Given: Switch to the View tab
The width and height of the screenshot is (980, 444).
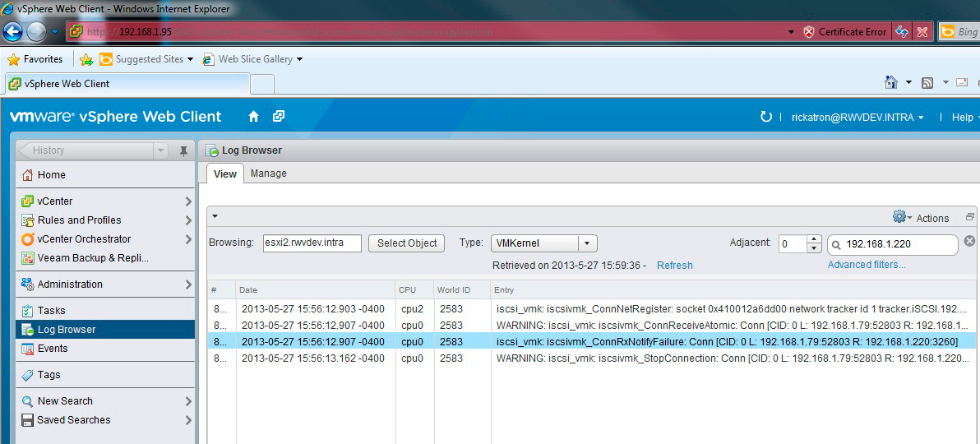Looking at the screenshot, I should click(x=225, y=173).
